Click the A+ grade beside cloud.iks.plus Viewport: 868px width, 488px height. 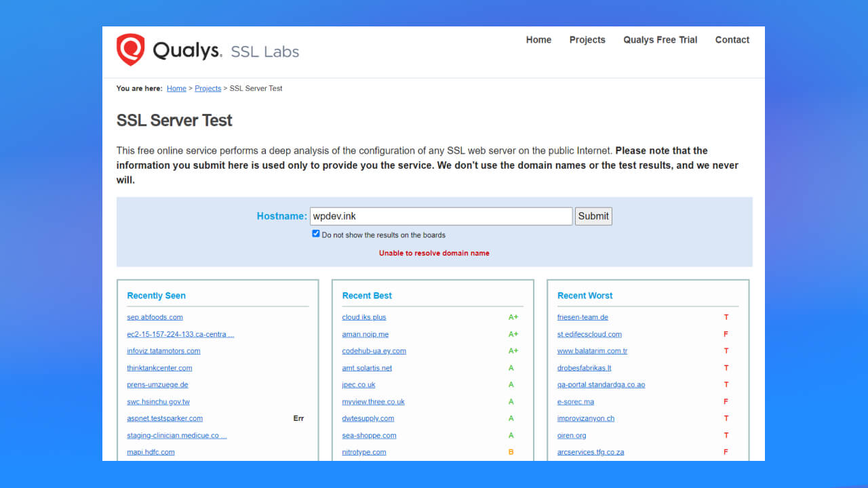513,317
